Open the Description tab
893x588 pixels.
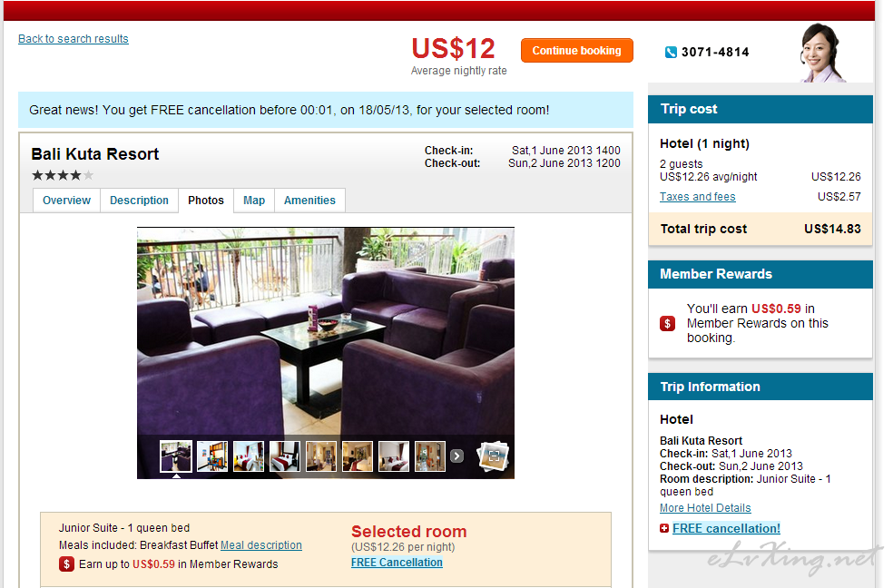tap(139, 201)
